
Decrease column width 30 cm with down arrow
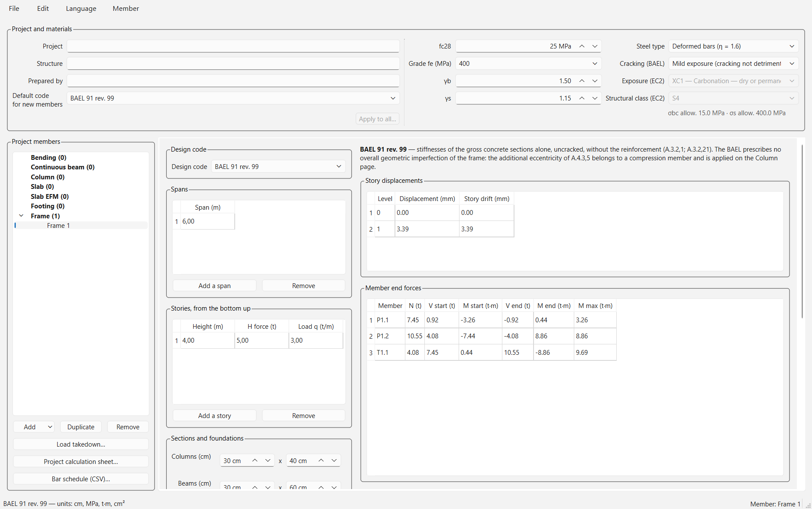pyautogui.click(x=268, y=460)
